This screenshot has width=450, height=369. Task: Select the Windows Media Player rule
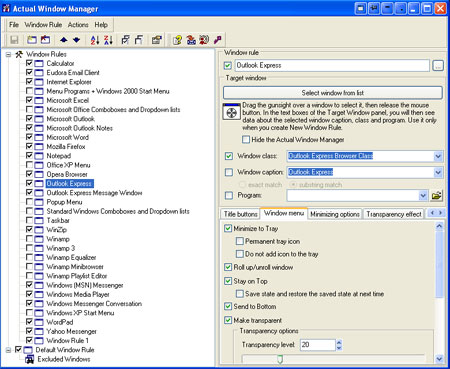point(78,294)
